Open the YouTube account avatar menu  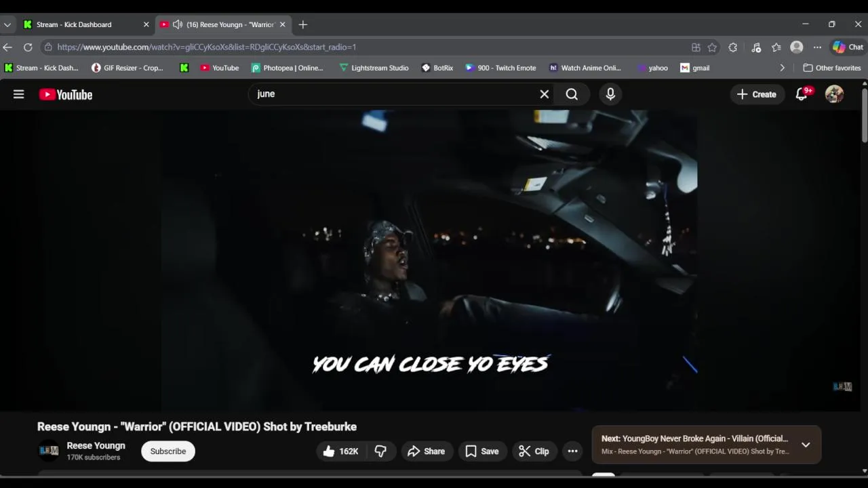tap(834, 94)
